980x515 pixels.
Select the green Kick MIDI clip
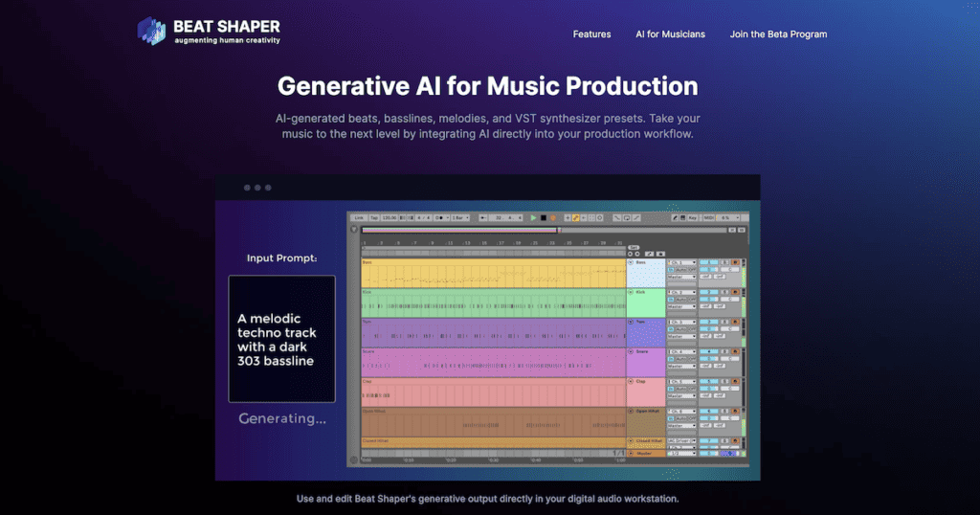pos(494,302)
